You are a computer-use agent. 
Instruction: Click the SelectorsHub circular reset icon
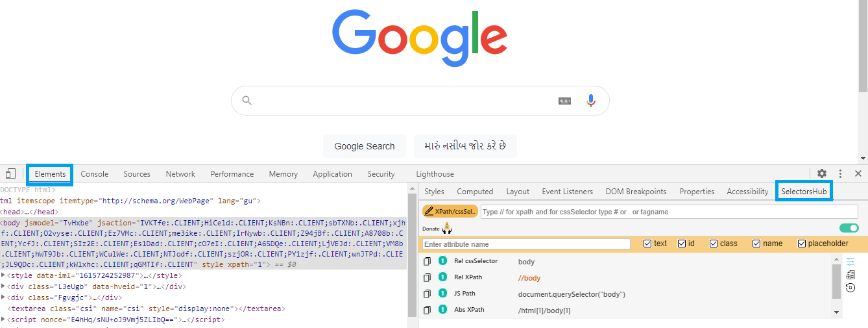coord(850,288)
